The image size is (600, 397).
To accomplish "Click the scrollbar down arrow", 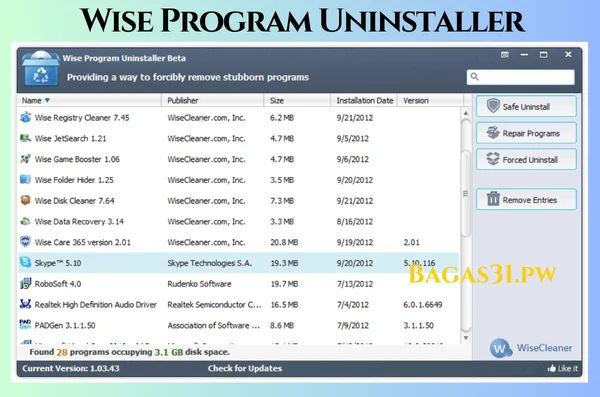I will point(466,338).
